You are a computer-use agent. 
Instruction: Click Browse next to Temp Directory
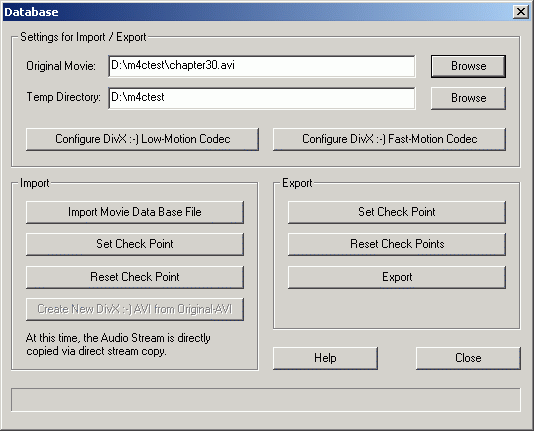(x=468, y=98)
